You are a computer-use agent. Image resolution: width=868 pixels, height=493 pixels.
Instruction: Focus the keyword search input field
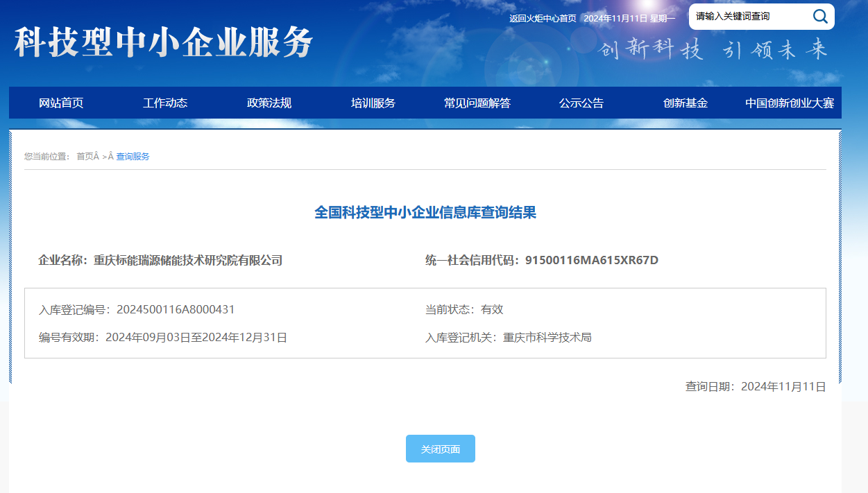tap(748, 17)
